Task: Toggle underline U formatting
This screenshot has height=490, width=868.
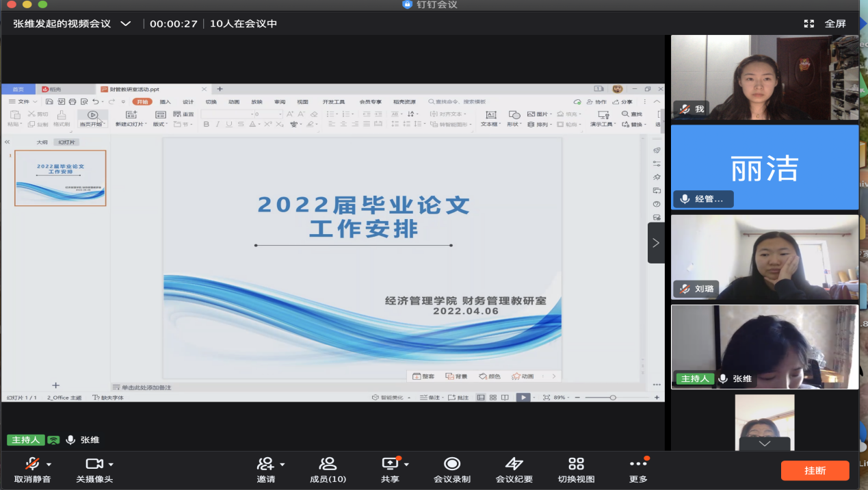Action: (229, 125)
